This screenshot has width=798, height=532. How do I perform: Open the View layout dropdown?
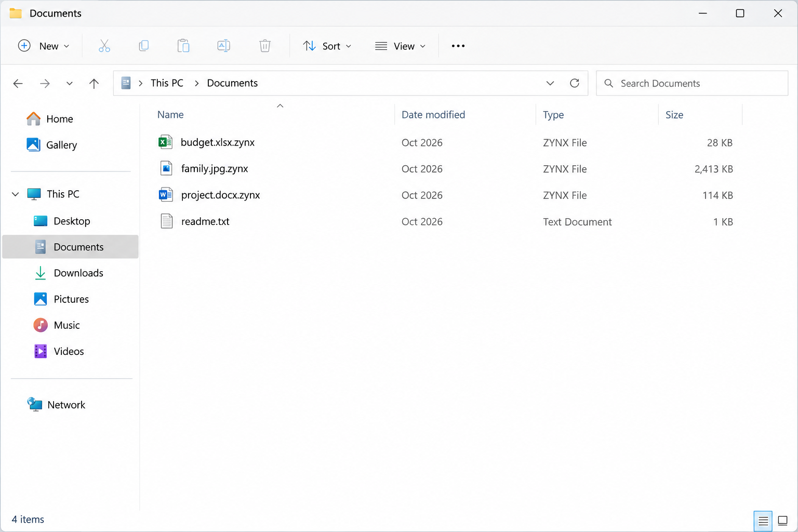(401, 46)
